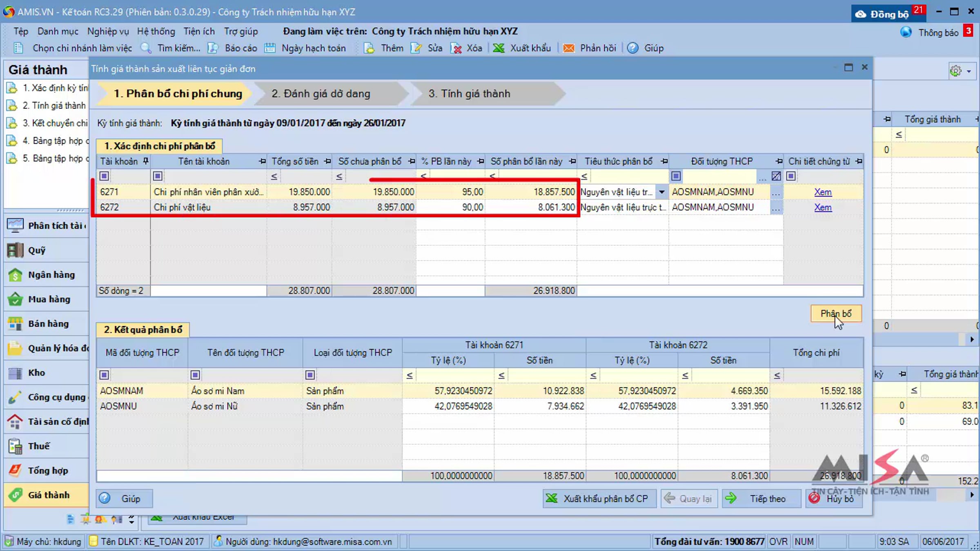
Task: Open the Kho module
Action: (x=46, y=373)
